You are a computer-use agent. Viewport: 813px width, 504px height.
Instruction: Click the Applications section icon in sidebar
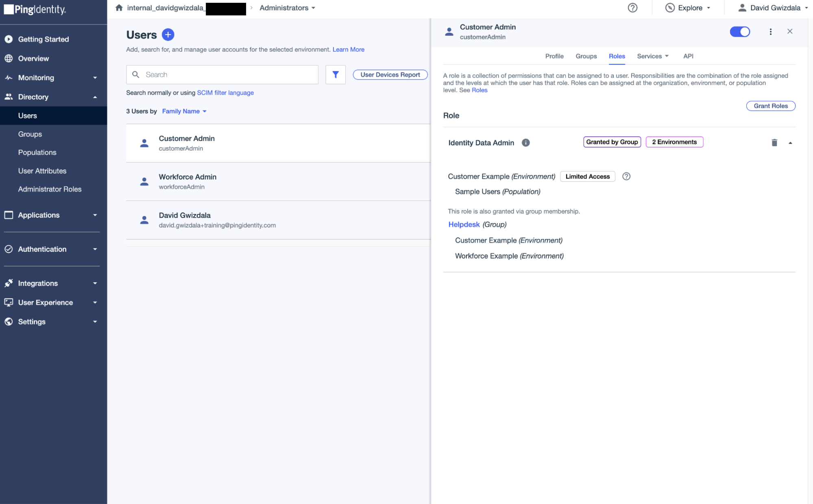click(9, 214)
